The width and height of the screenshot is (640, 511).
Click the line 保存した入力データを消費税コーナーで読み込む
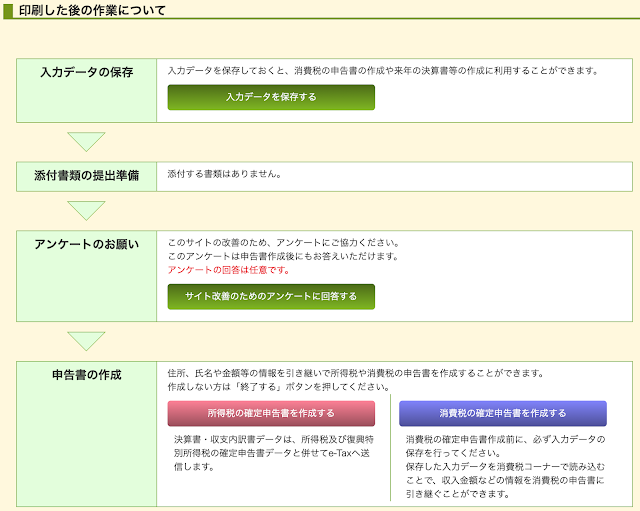click(505, 467)
